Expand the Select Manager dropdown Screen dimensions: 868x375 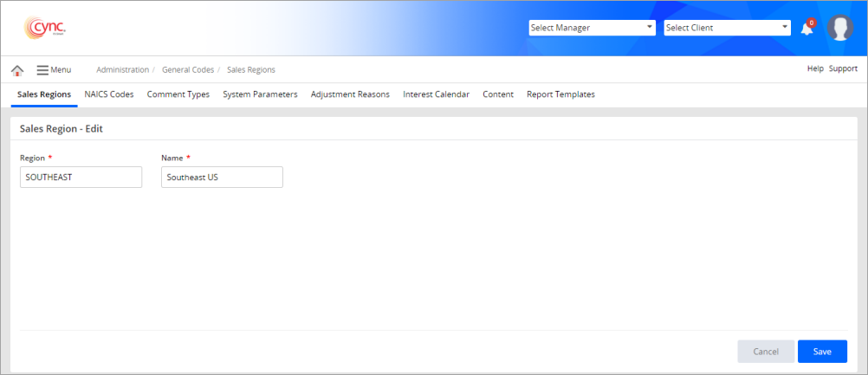point(592,28)
